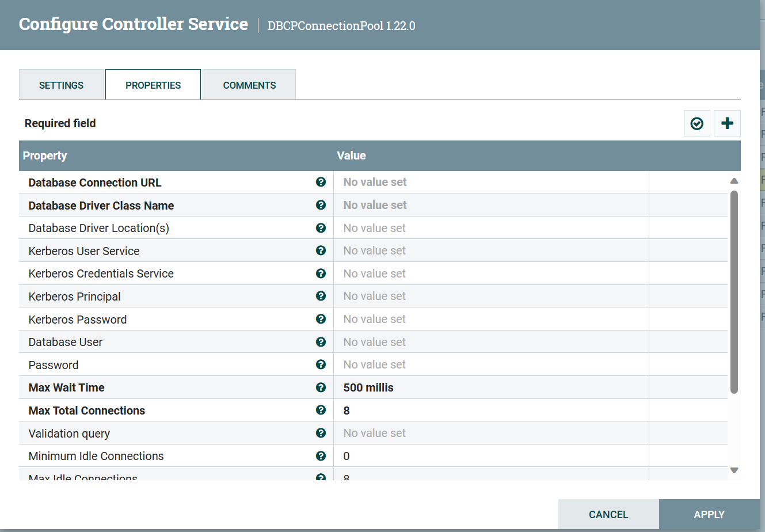Open help for Database Driver Location(s)

point(321,227)
